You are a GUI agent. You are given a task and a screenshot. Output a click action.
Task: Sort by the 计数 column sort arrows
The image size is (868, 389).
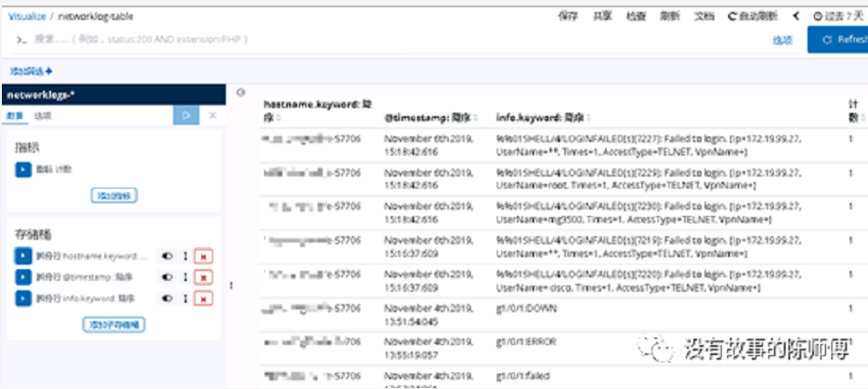click(x=863, y=117)
